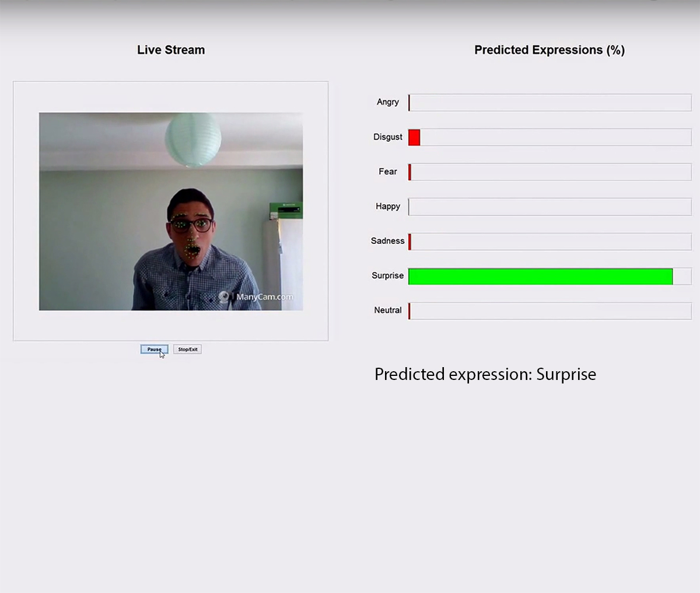Click the live stream video frame
The height and width of the screenshot is (593, 700).
click(x=171, y=211)
